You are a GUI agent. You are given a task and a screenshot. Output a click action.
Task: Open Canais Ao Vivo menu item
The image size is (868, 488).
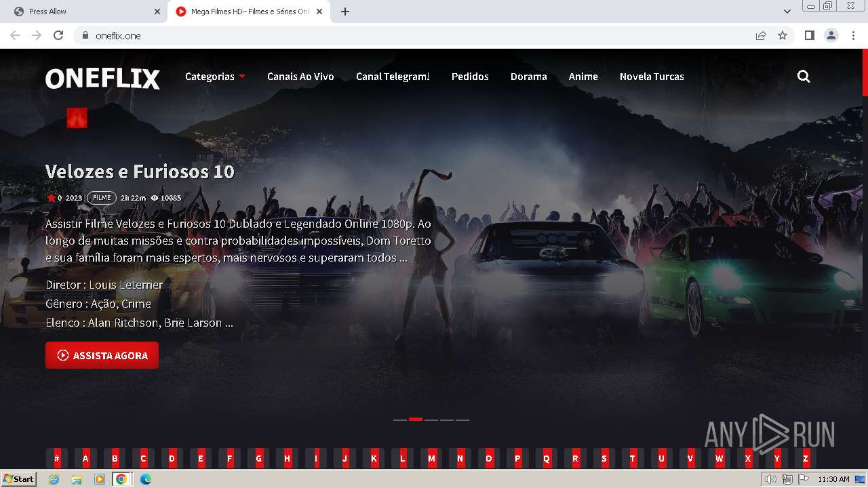click(x=300, y=77)
